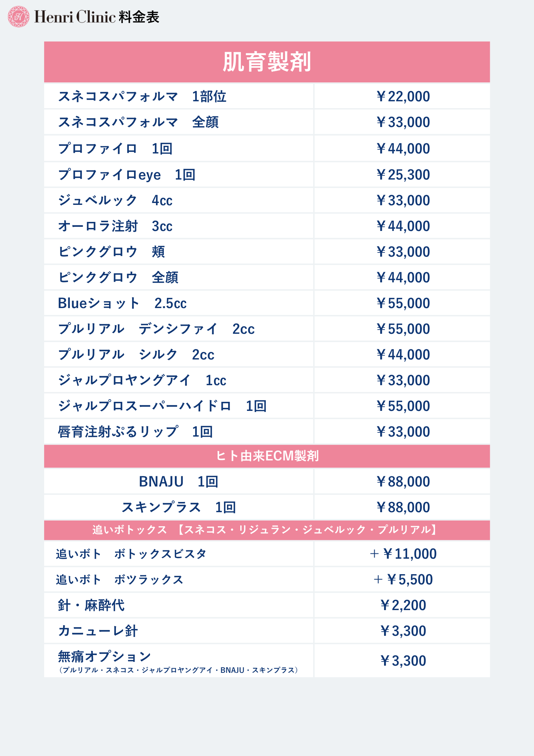The height and width of the screenshot is (756, 534).
Task: Select the スキンプラス 1回 entry
Action: [x=179, y=507]
